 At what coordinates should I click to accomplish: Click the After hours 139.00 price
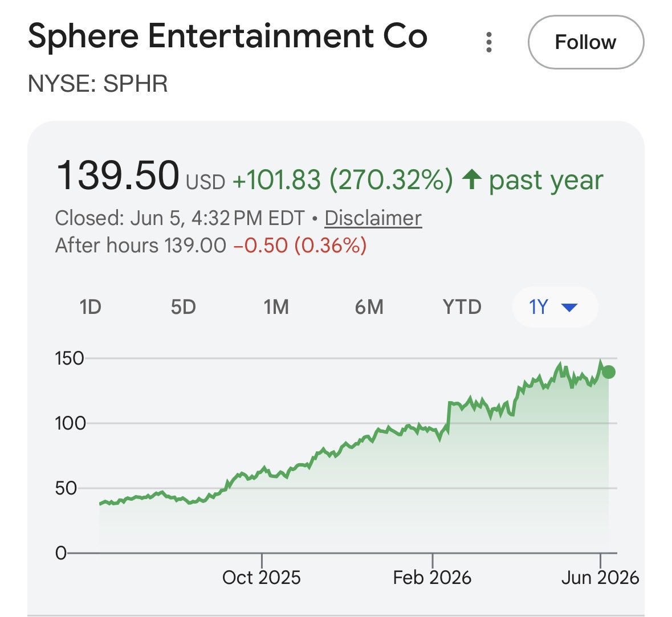tap(141, 246)
